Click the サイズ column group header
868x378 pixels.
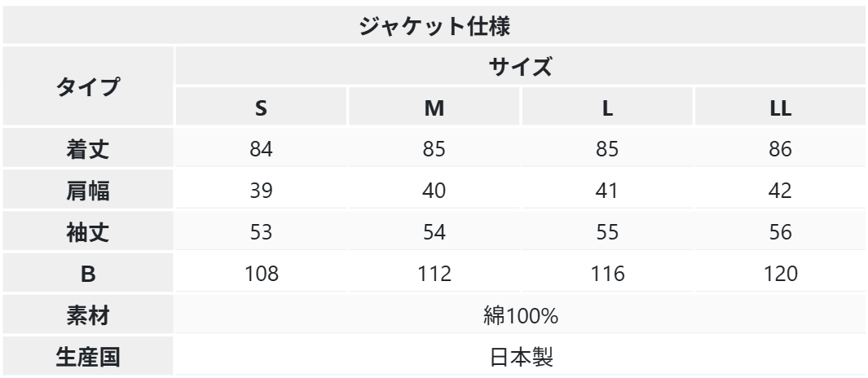pos(521,67)
